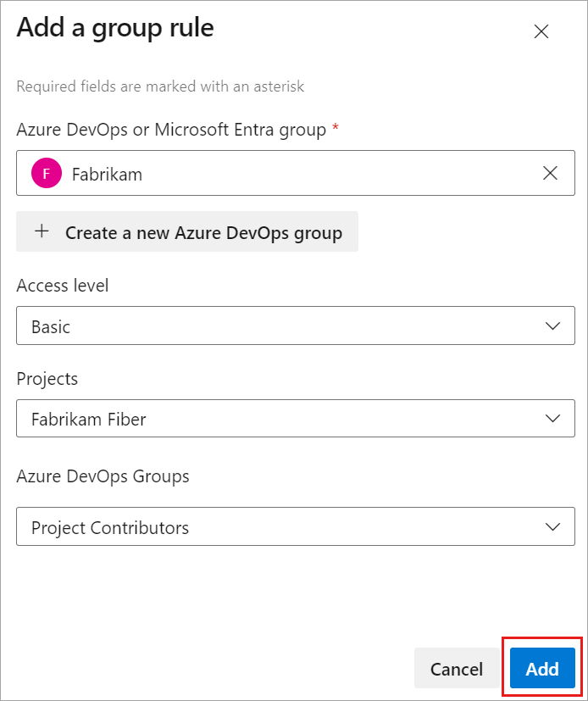Click the Projects label
Image resolution: width=588 pixels, height=701 pixels.
tap(47, 379)
